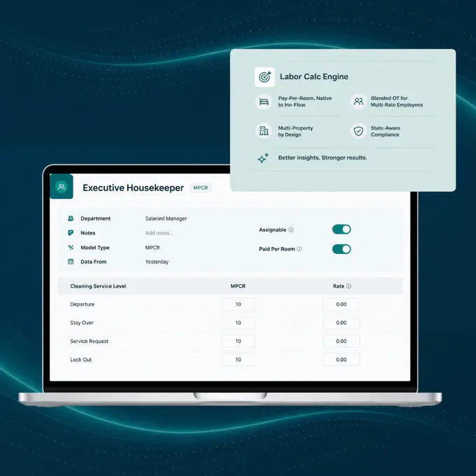Click the Pay-Per-Room bed icon
This screenshot has width=476, height=476.
pos(264,101)
